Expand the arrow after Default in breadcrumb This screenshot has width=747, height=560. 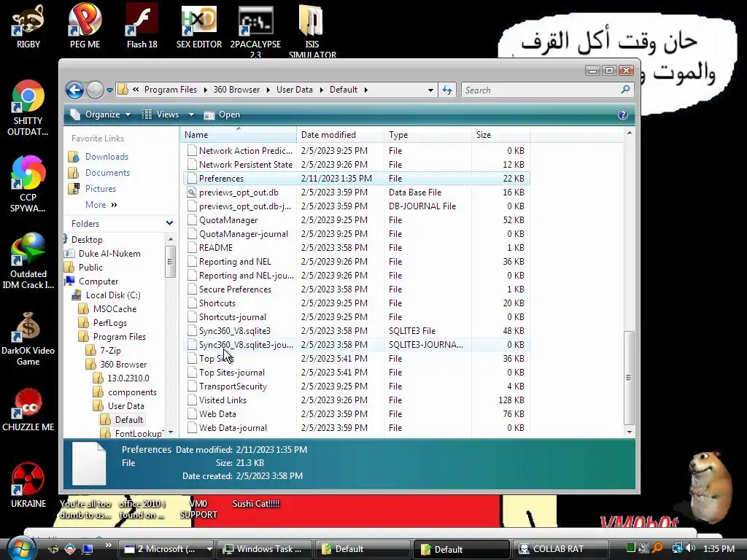pyautogui.click(x=366, y=90)
